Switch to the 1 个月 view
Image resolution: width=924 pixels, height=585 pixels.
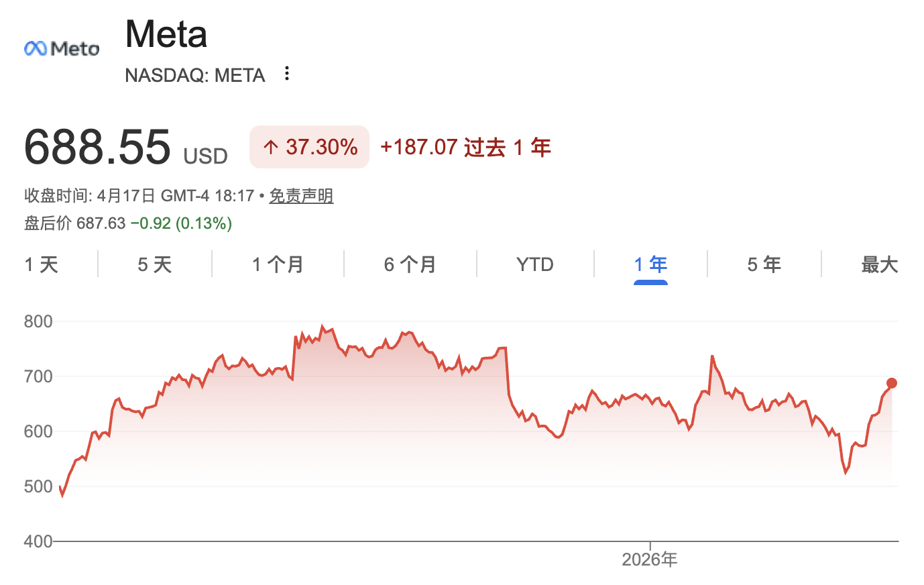tap(276, 264)
